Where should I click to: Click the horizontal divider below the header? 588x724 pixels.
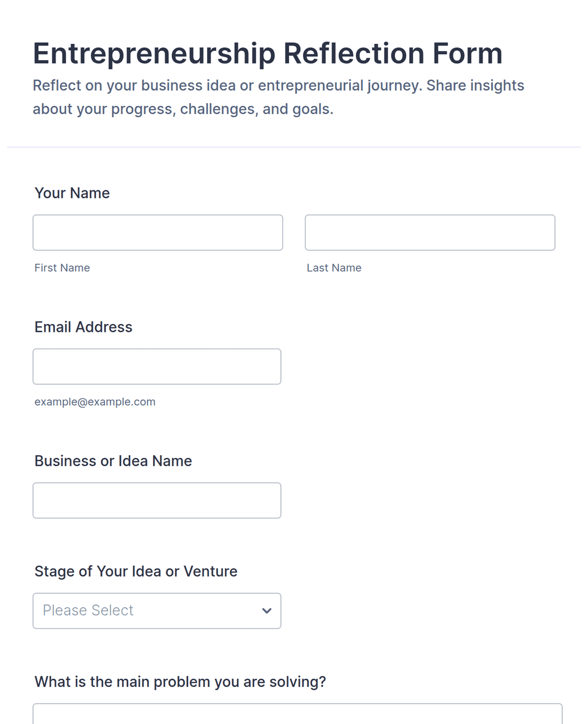tap(294, 147)
